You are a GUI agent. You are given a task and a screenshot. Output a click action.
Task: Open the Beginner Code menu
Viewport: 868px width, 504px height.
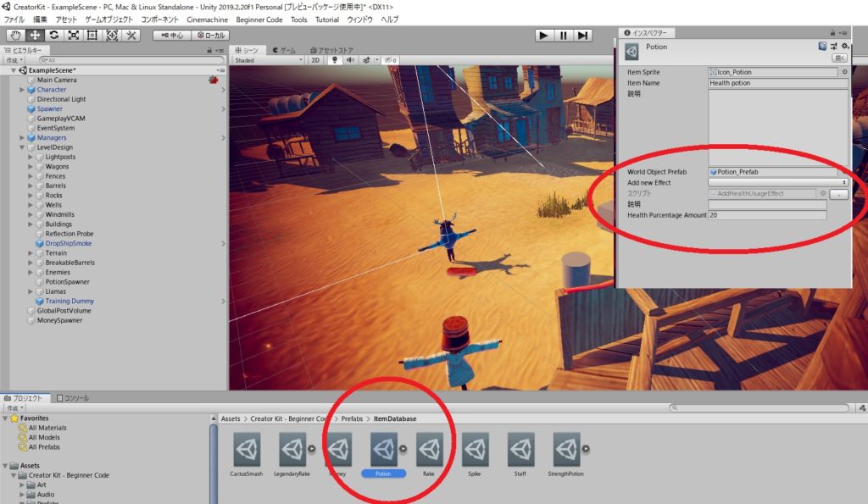tap(259, 19)
